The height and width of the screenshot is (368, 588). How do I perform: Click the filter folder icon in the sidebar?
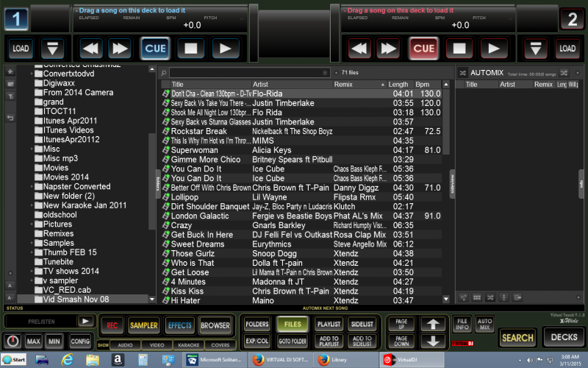click(10, 96)
